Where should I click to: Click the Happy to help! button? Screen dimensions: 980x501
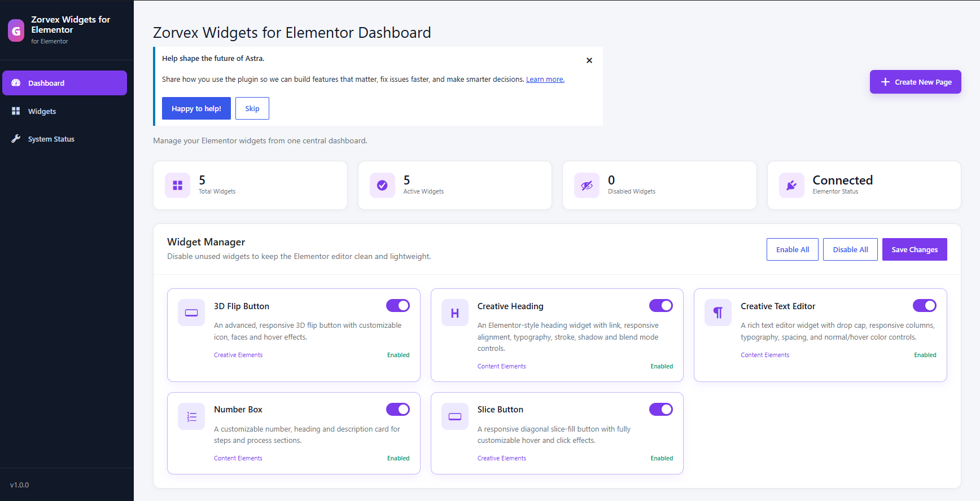(196, 108)
